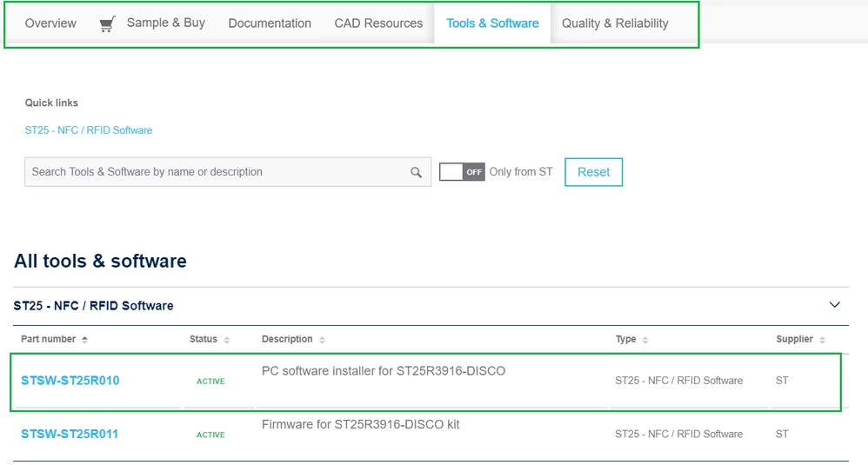
Task: Sort by Part number arrow icon
Action: coord(84,340)
